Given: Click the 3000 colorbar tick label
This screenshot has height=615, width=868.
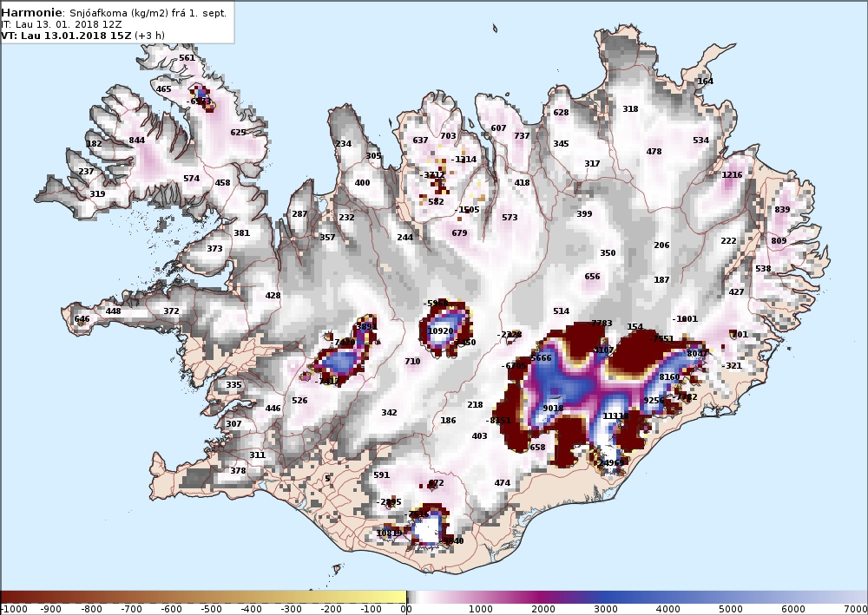Looking at the screenshot, I should (606, 610).
